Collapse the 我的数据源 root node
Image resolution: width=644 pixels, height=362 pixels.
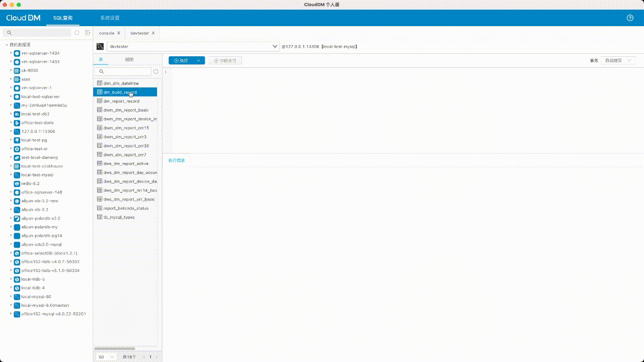point(7,45)
